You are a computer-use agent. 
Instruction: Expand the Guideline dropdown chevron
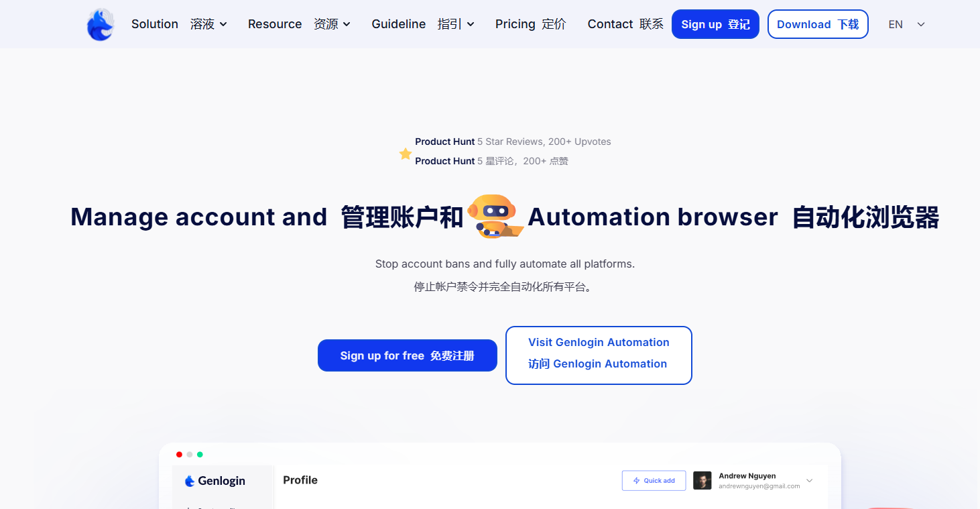(x=471, y=24)
